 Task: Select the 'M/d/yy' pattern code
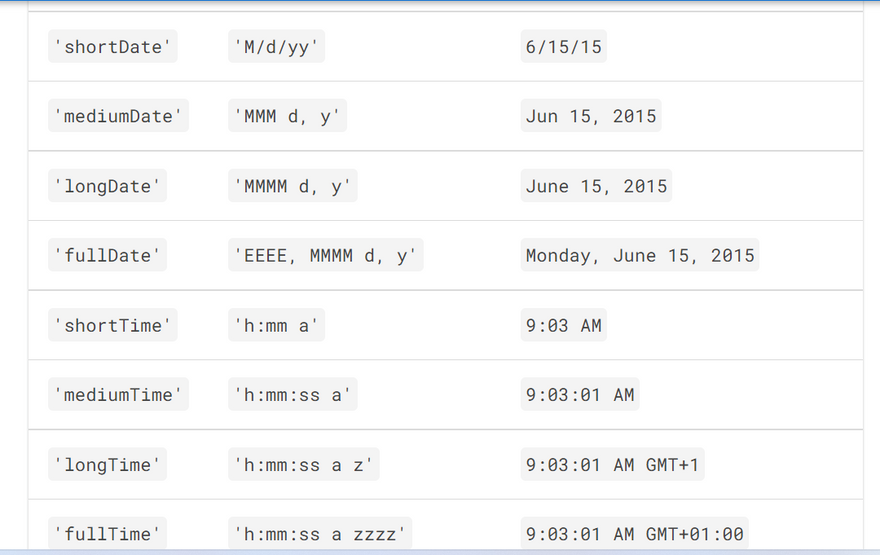point(276,47)
